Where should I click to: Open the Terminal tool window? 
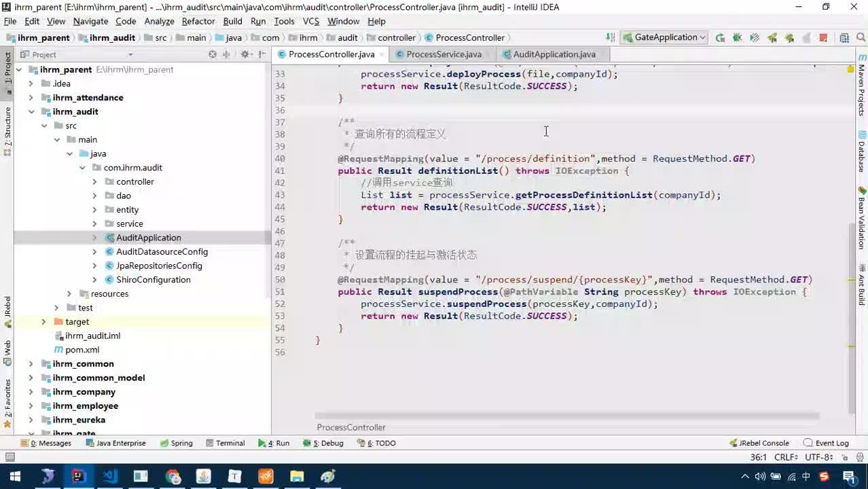coord(224,443)
